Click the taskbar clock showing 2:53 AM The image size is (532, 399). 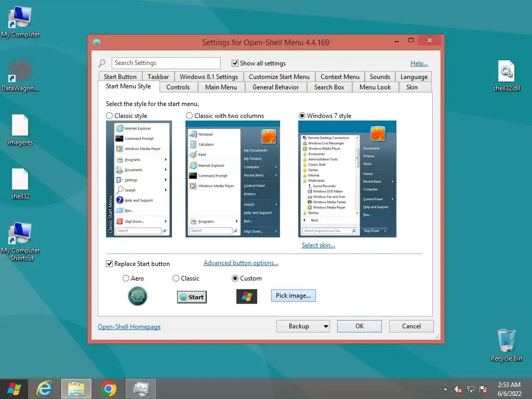509,389
